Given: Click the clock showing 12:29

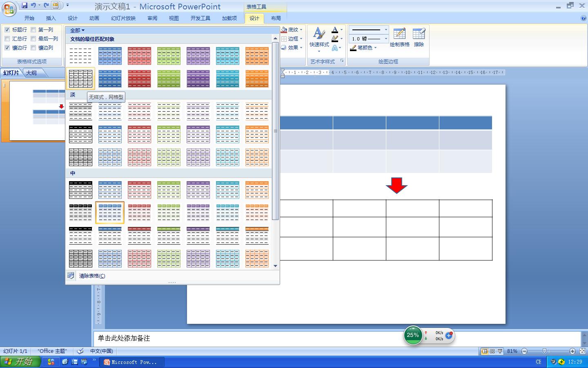Looking at the screenshot, I should 575,362.
